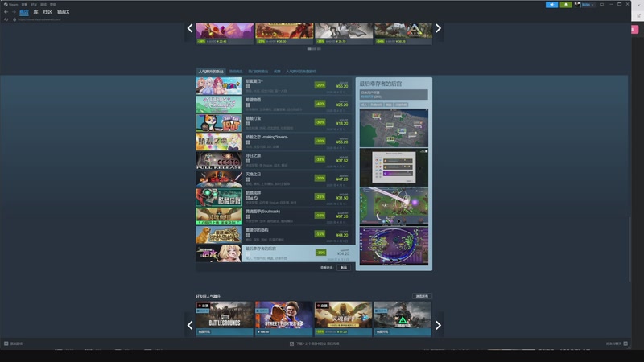Click the top carousel page indicator dots

coord(314,49)
